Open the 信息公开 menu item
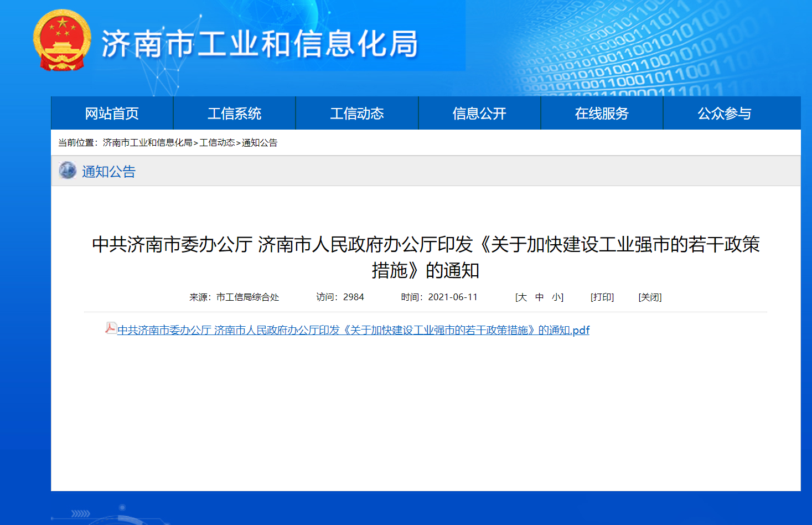 [x=479, y=113]
